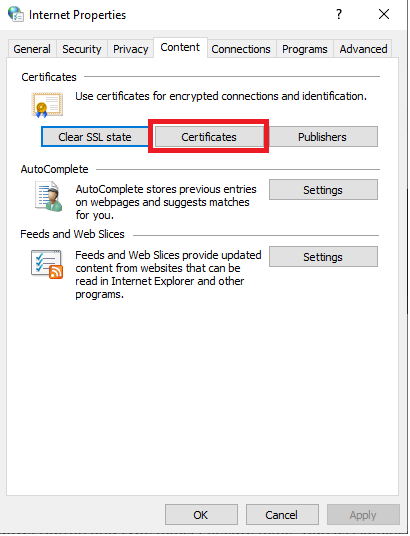Open Feeds and Web Slices Settings
This screenshot has width=410, height=536.
tap(323, 257)
